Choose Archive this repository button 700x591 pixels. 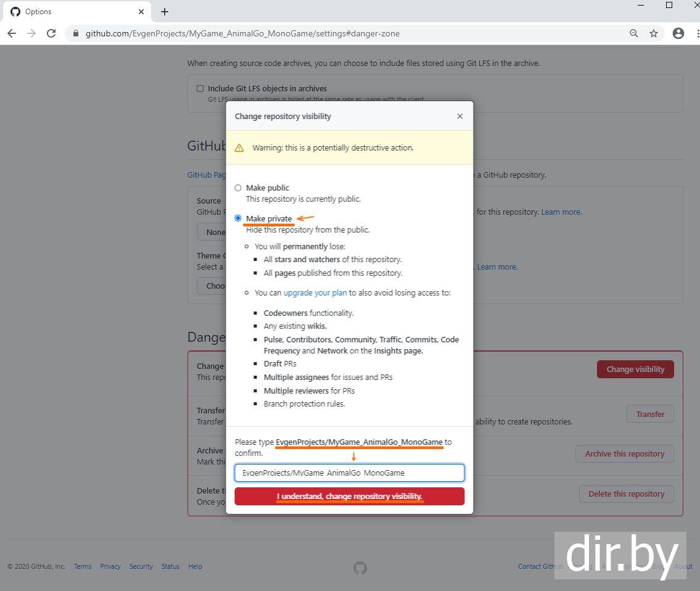point(625,454)
